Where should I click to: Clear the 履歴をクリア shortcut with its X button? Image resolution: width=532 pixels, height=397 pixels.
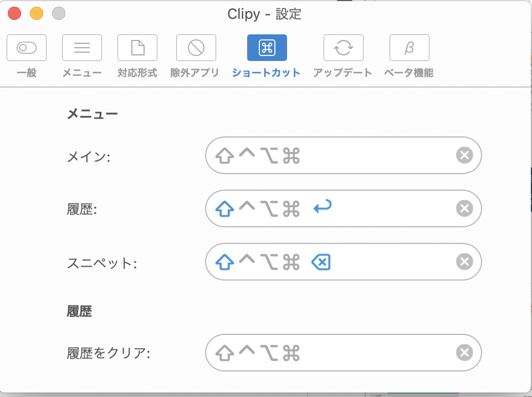(x=464, y=353)
